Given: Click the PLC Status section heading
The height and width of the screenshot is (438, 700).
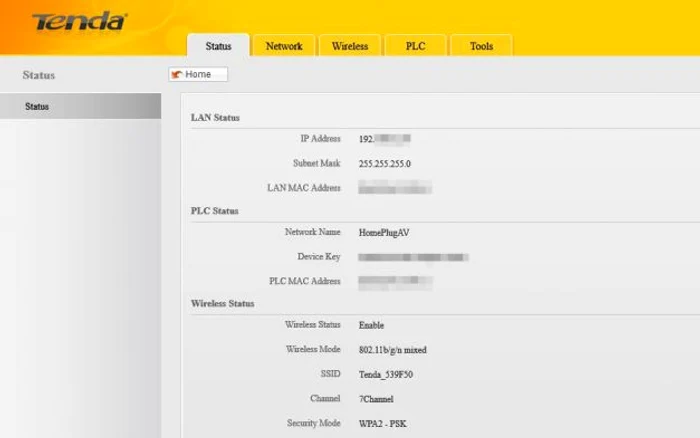Looking at the screenshot, I should (215, 211).
